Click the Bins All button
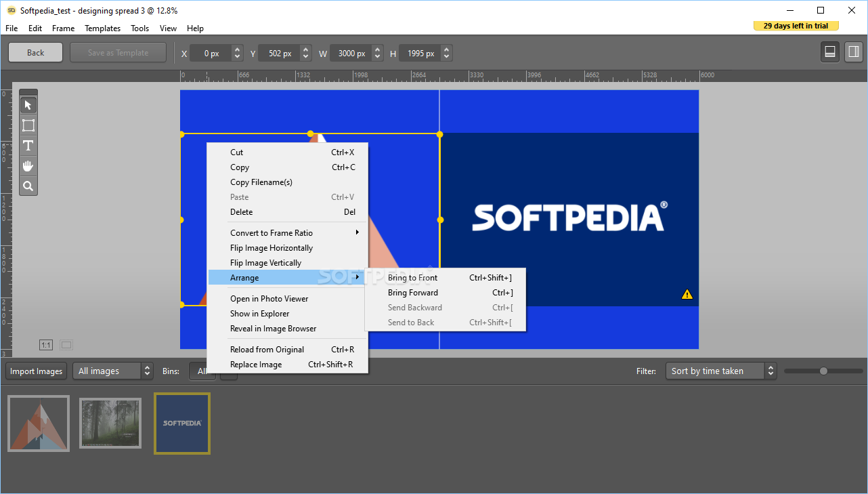This screenshot has height=494, width=868. coord(202,371)
